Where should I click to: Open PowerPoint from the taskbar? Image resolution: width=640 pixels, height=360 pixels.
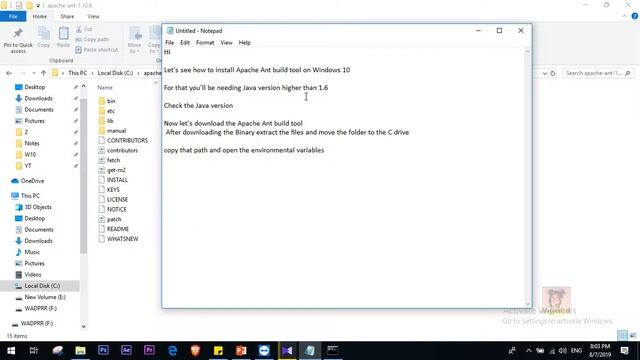[x=241, y=350]
